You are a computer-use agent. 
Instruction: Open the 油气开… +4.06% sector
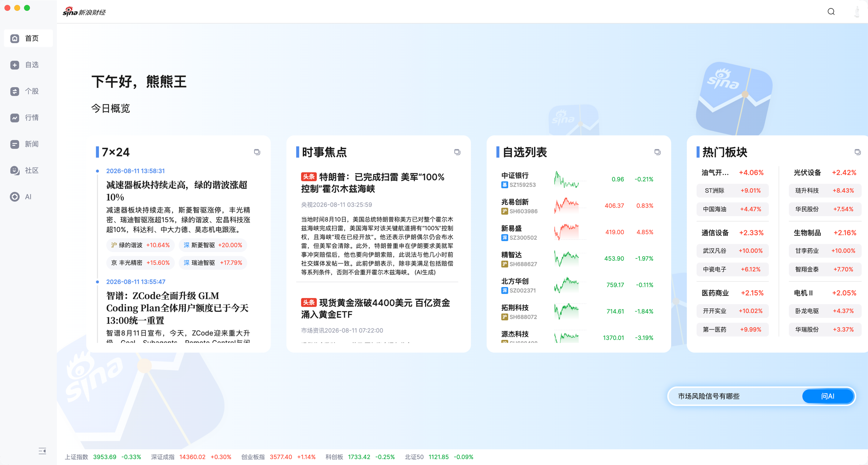point(732,173)
